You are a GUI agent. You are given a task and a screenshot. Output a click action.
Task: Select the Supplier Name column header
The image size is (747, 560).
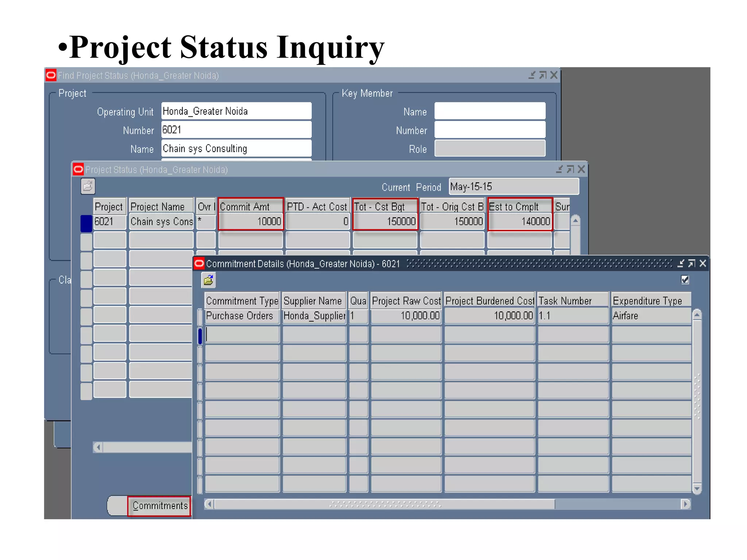click(x=314, y=301)
